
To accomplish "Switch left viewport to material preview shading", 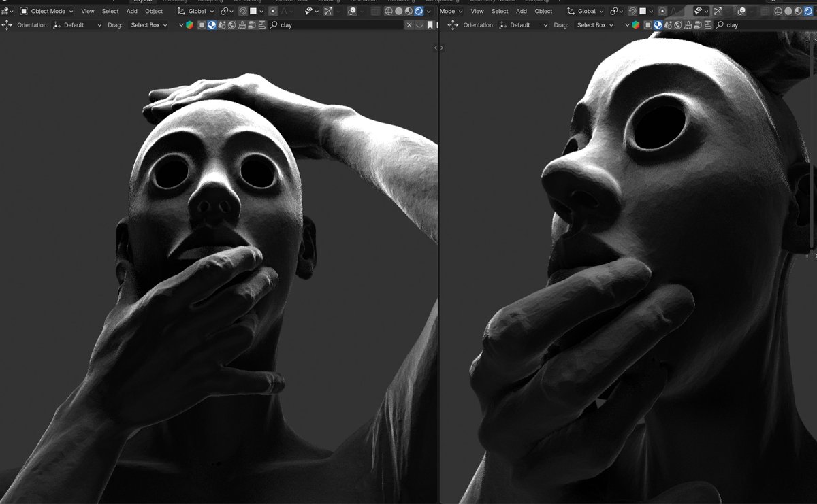I will coord(408,11).
